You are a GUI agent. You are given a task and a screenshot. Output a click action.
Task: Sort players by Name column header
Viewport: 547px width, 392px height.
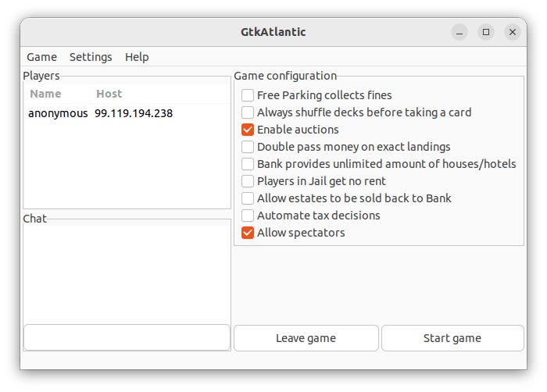(58, 94)
